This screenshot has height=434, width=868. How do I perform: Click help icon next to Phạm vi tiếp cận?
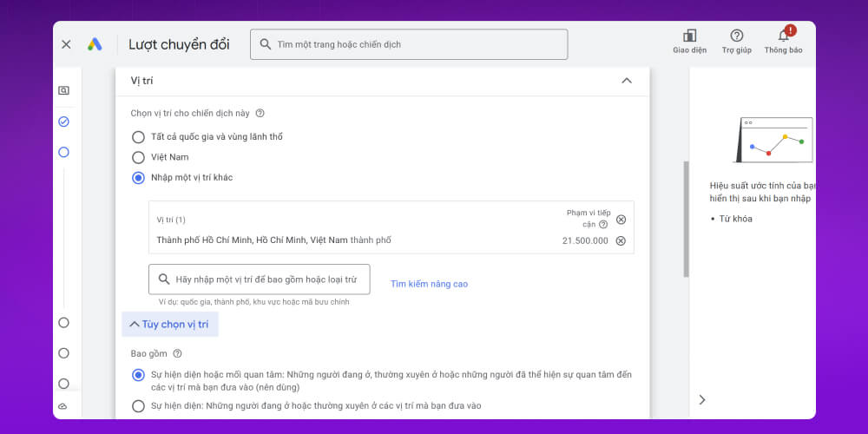pyautogui.click(x=603, y=225)
